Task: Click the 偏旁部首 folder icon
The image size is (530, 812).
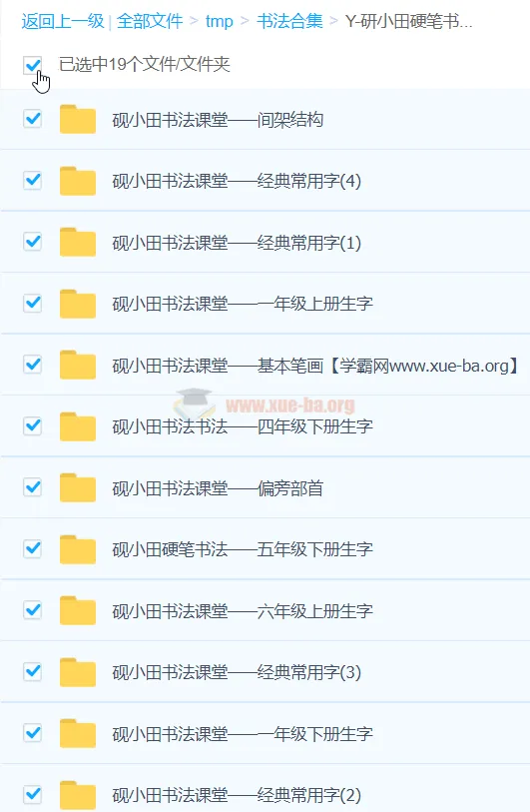Action: [78, 487]
